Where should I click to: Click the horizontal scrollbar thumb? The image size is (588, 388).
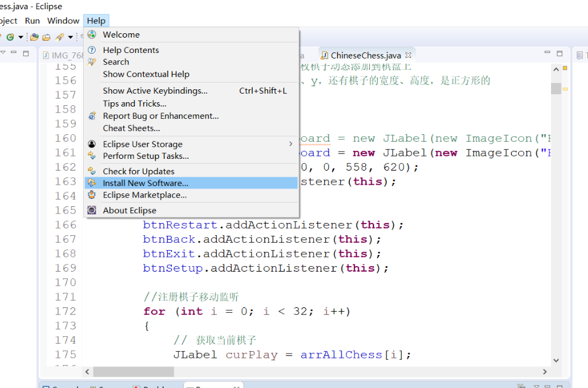[134, 371]
